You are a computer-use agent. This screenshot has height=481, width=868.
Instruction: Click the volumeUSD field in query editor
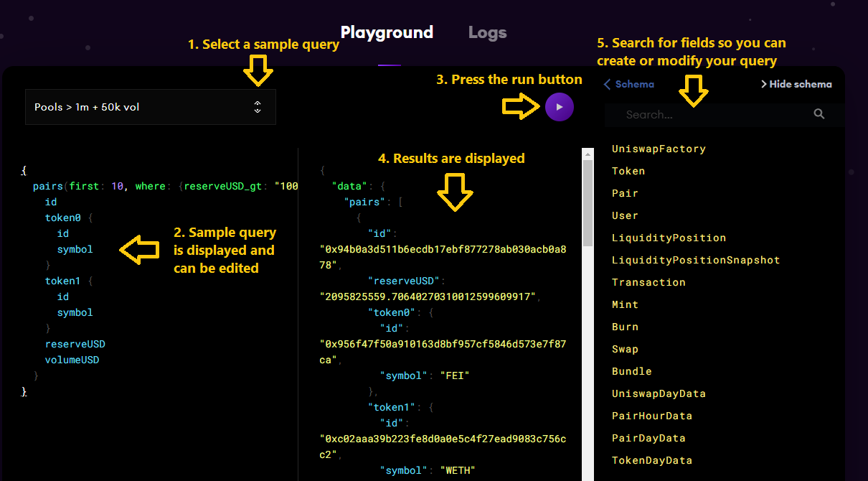click(x=72, y=360)
